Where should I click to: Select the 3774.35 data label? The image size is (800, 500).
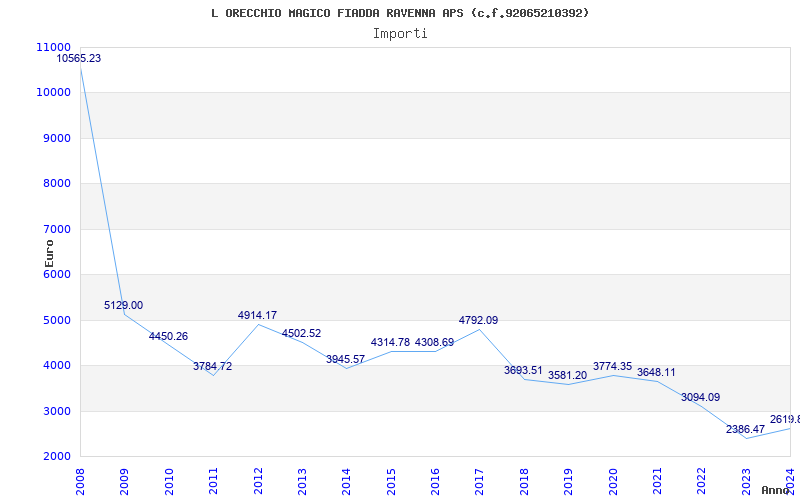pyautogui.click(x=612, y=366)
